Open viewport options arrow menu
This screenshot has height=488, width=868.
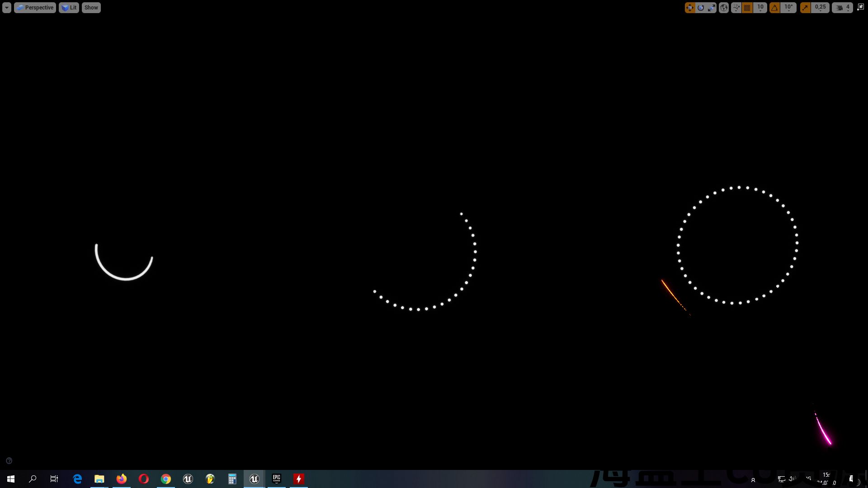click(6, 8)
